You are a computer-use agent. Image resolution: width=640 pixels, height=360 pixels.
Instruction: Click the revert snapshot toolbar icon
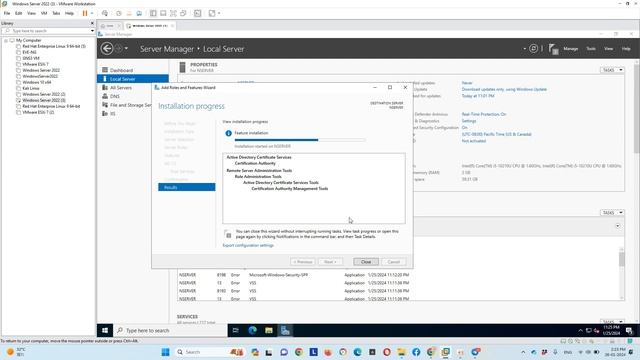coord(129,13)
